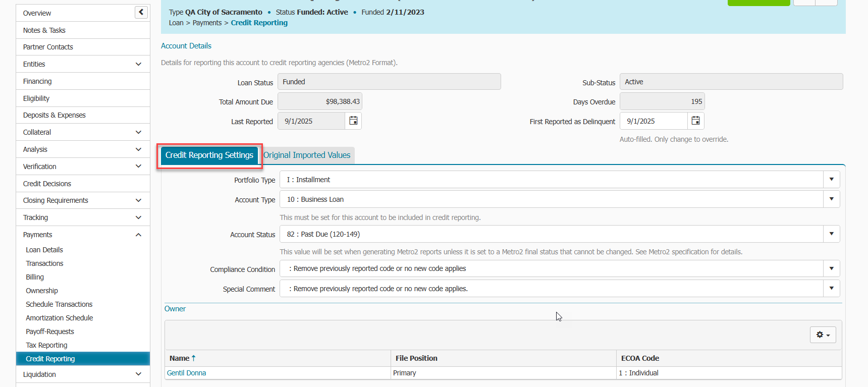This screenshot has width=868, height=387.
Task: Click the Total Amount Due field
Action: coord(320,101)
